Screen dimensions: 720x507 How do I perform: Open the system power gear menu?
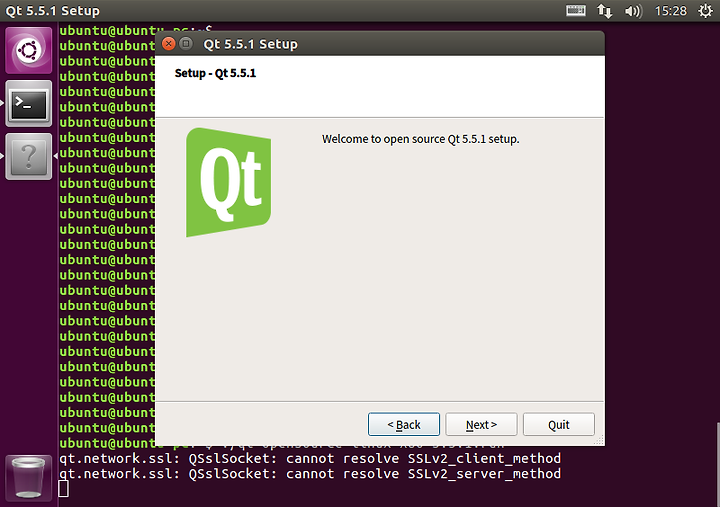pyautogui.click(x=705, y=11)
